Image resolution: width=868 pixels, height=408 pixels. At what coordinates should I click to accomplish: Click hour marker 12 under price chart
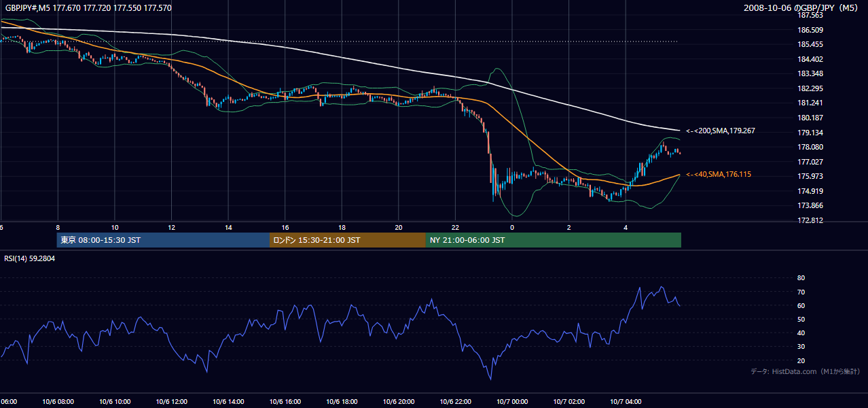pos(171,227)
